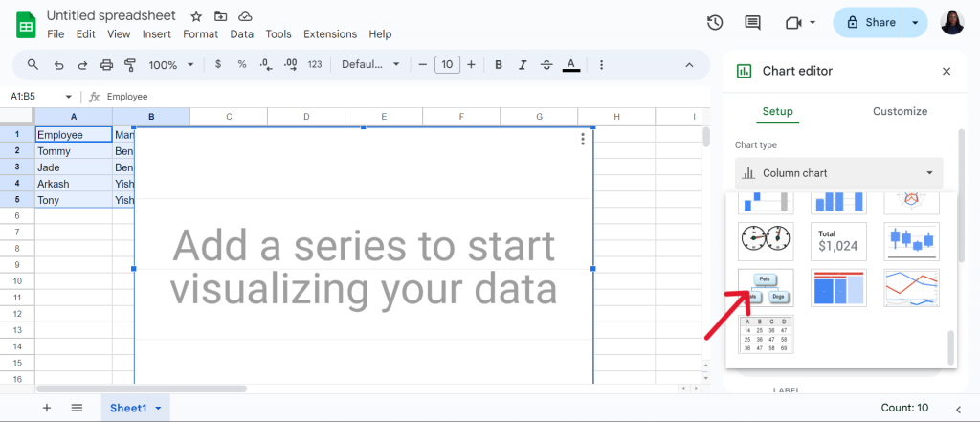This screenshot has width=980, height=422.
Task: Click the undo arrow icon
Action: pyautogui.click(x=58, y=64)
